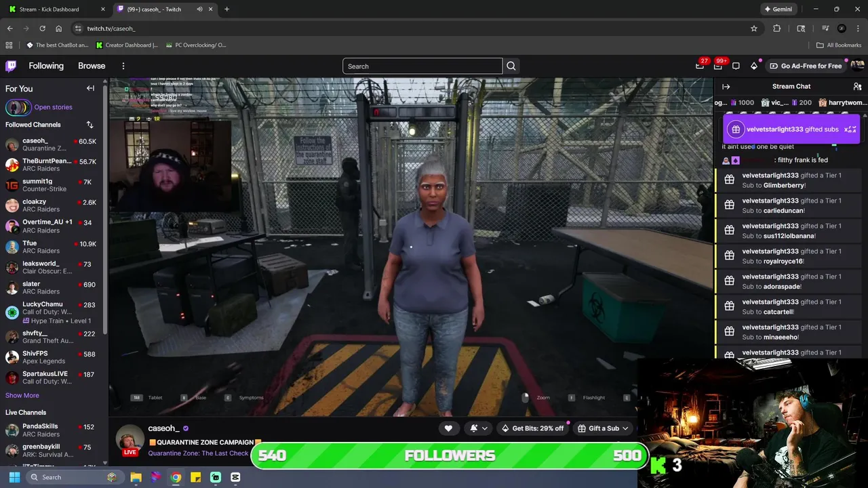Screen dimensions: 868x488
Task: Open Prime loot crown icon with 27 badge
Action: (x=700, y=66)
